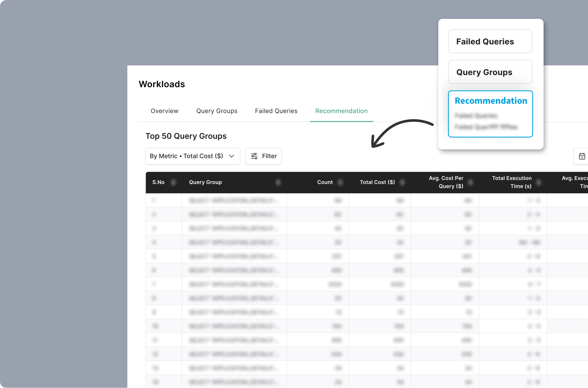This screenshot has width=588, height=388.
Task: Click Failed Queries in the popup card
Action: point(490,41)
